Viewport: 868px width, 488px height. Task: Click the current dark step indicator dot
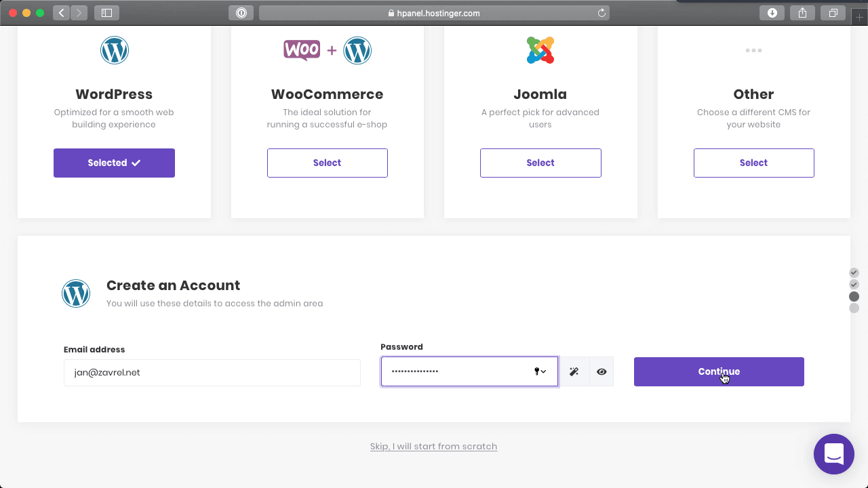[854, 296]
